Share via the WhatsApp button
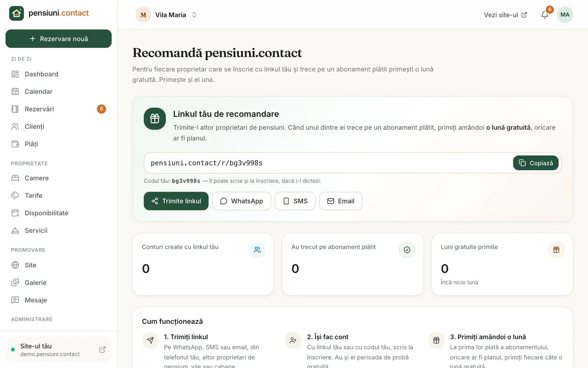Image resolution: width=588 pixels, height=368 pixels. [x=241, y=201]
